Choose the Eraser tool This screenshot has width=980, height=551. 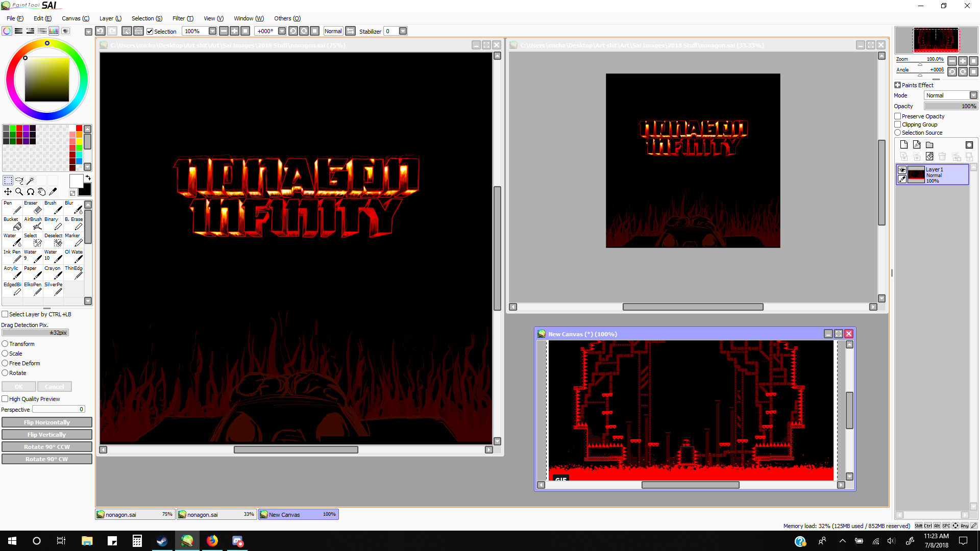click(x=33, y=207)
